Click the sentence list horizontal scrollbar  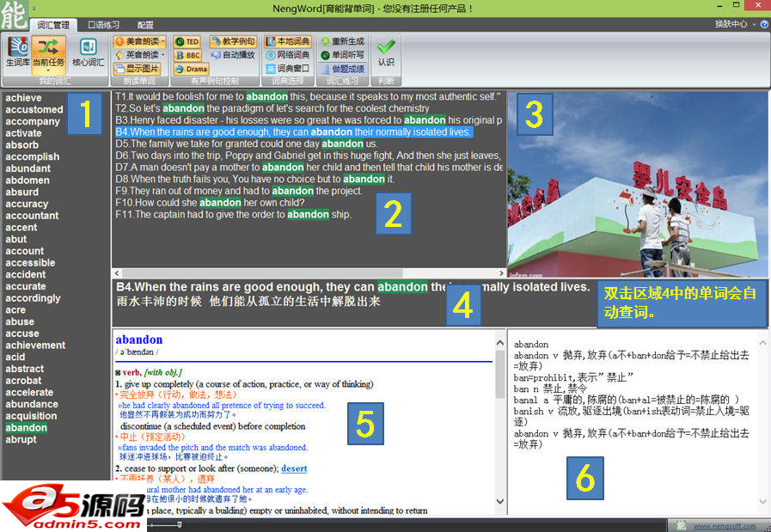262,273
